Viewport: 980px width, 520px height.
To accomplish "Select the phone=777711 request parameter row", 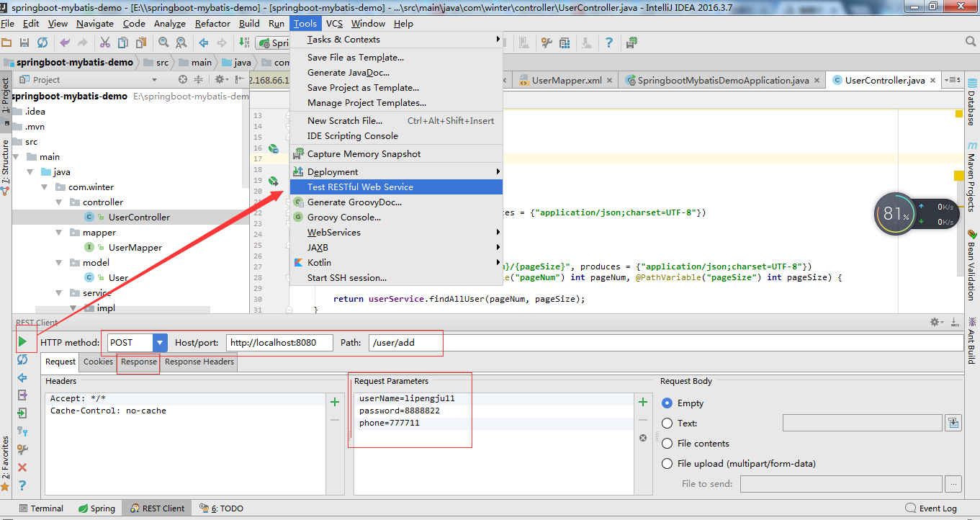I will click(x=495, y=423).
